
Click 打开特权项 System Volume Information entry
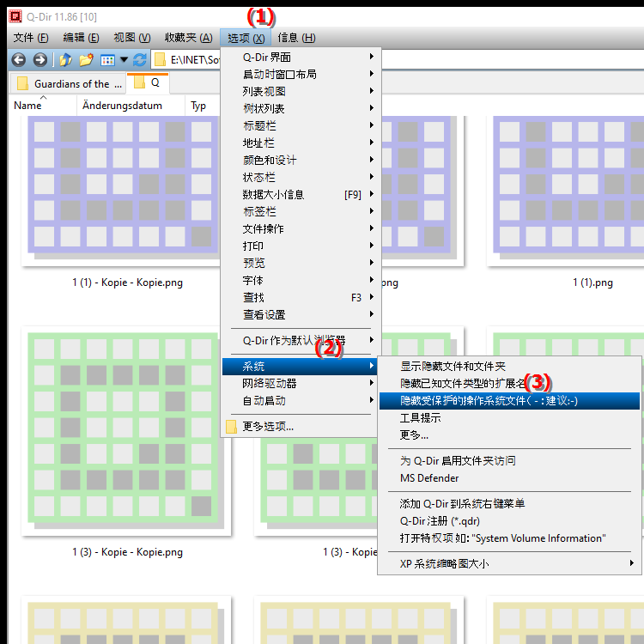point(509,538)
